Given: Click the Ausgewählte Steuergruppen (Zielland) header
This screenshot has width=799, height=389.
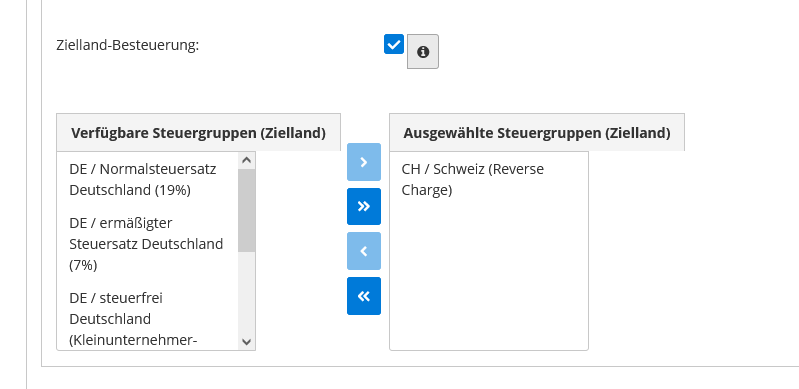Looking at the screenshot, I should point(537,133).
